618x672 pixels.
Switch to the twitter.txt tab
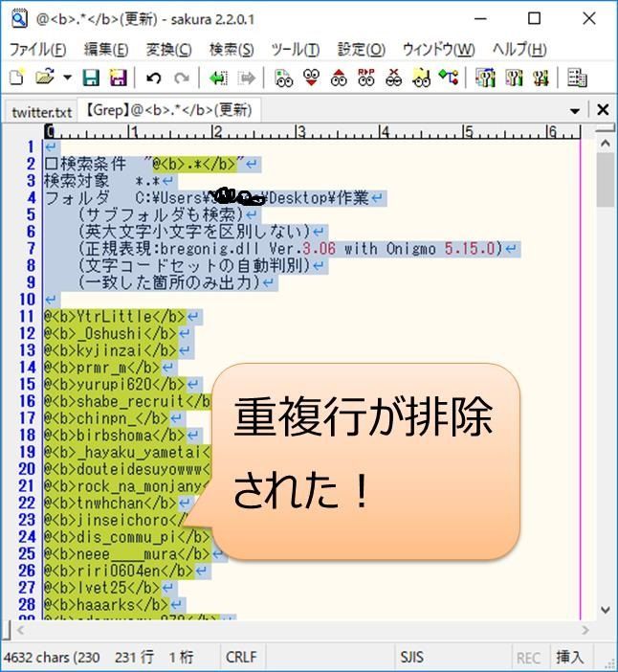[x=41, y=112]
